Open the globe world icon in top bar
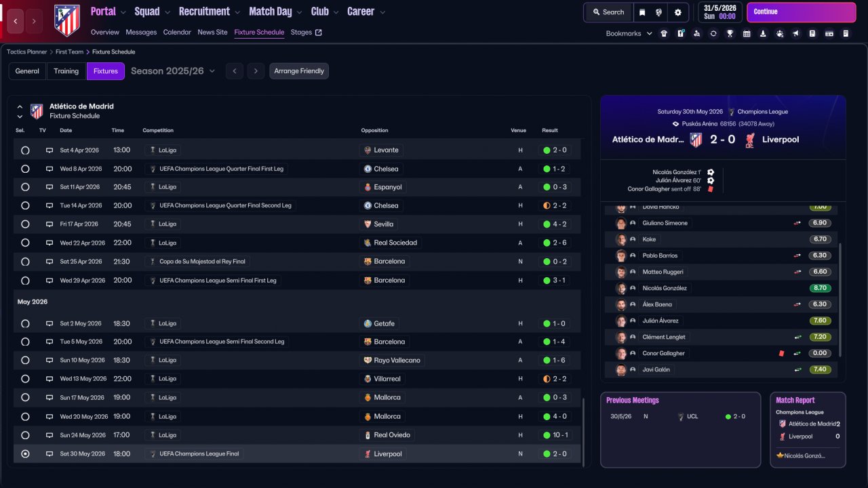 point(658,12)
